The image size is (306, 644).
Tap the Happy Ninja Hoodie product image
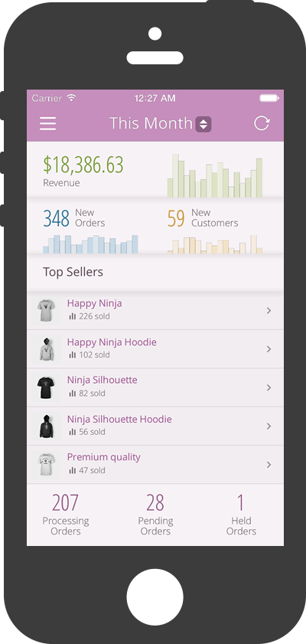pos(47,349)
